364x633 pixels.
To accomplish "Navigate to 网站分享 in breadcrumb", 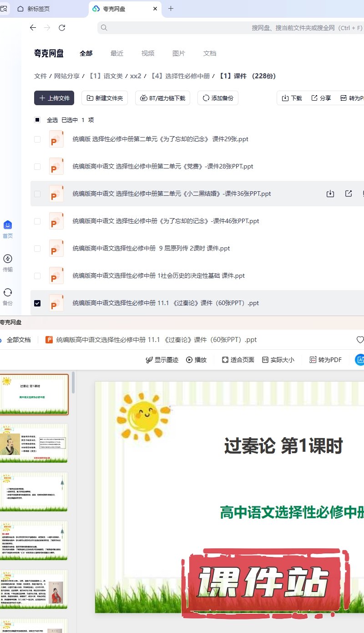I will (67, 76).
